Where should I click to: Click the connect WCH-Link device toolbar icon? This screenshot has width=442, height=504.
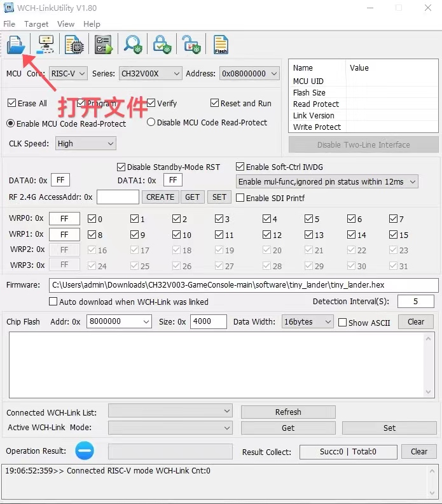coord(46,44)
